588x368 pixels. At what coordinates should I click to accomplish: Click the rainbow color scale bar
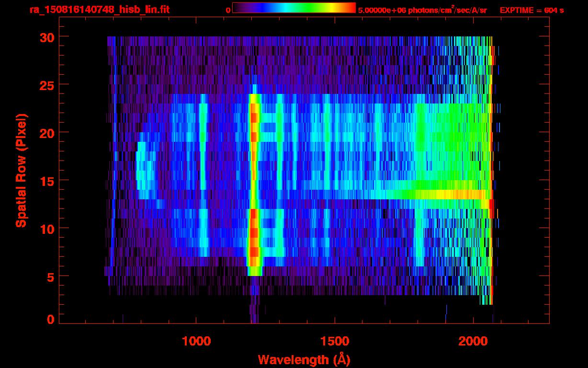(x=294, y=8)
